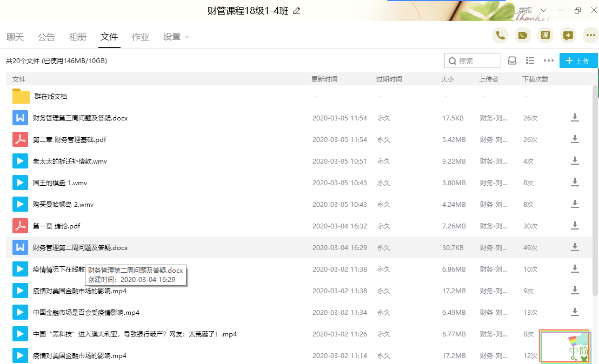This screenshot has height=364, width=599.
Task: Select file name 中国金融市场是否会受疫情影响.mp4
Action: click(x=86, y=313)
